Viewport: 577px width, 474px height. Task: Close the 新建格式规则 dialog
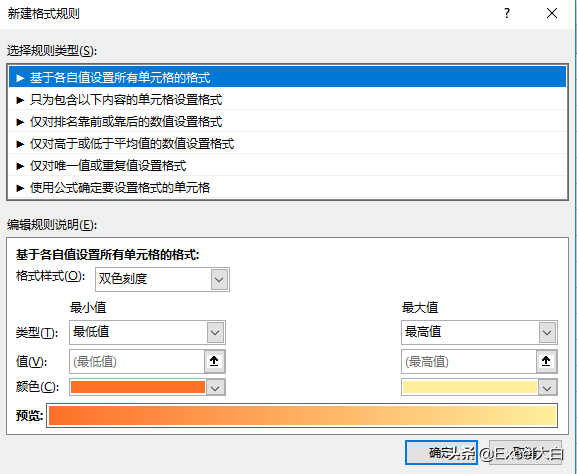coord(552,13)
